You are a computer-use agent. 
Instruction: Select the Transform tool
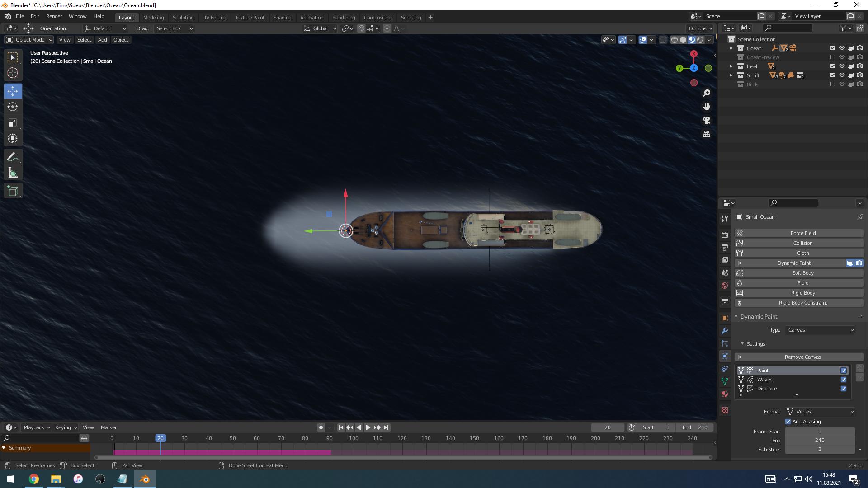point(13,138)
